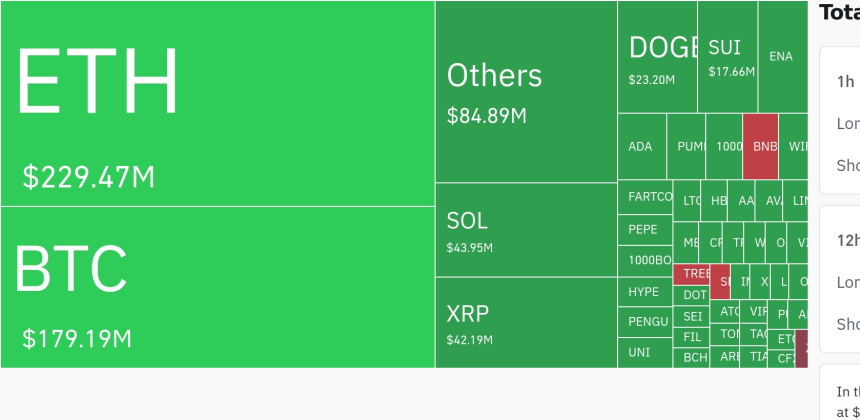The image size is (860, 420).
Task: Click the PUMP tile beside ADA
Action: pyautogui.click(x=686, y=146)
